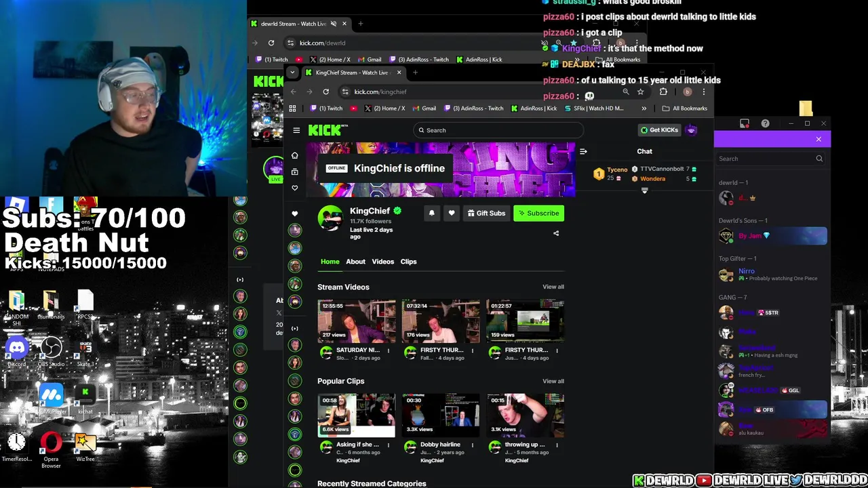Click the help question mark icon in right panel
Screen dimensions: 868x488
point(765,123)
